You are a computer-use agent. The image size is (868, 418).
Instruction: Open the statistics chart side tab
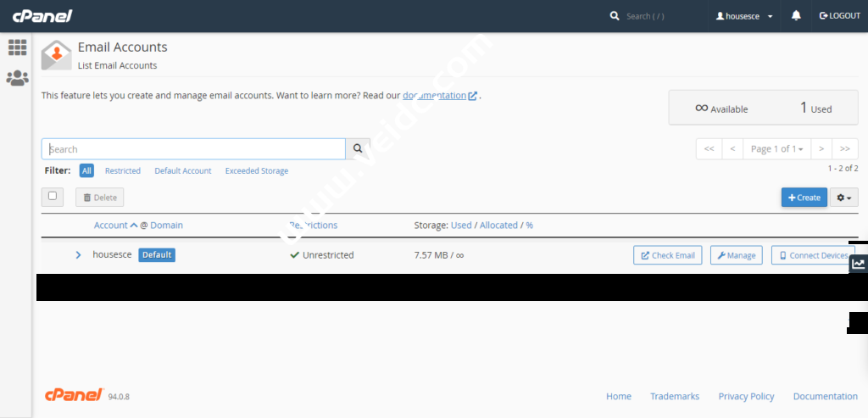[x=858, y=263]
